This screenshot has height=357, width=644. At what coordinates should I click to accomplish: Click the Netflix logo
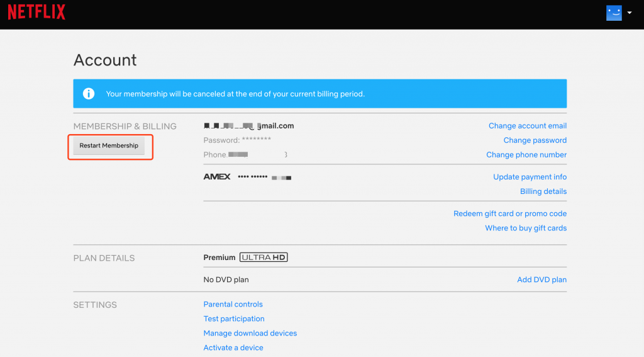pyautogui.click(x=36, y=12)
